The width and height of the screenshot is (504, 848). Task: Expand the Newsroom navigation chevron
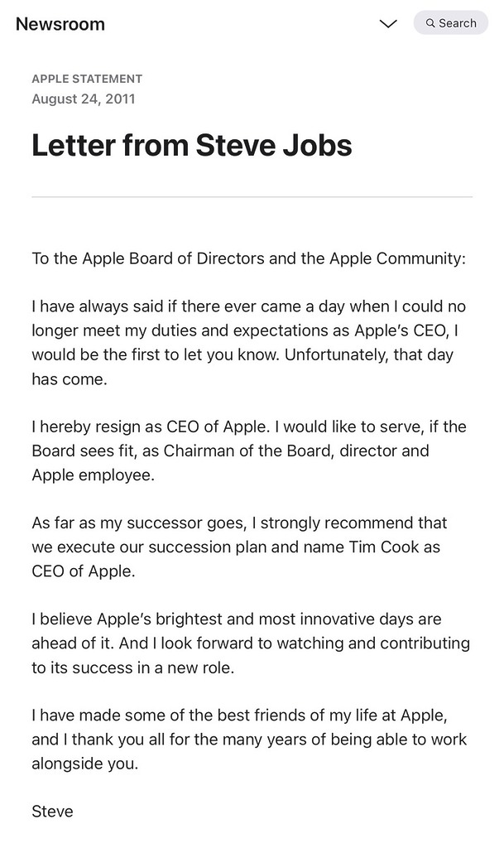pos(388,24)
